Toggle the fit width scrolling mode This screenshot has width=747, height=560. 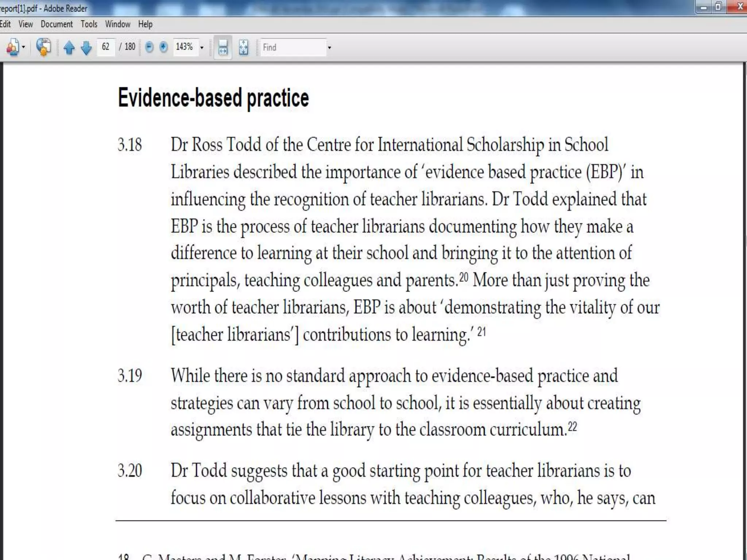coord(223,47)
